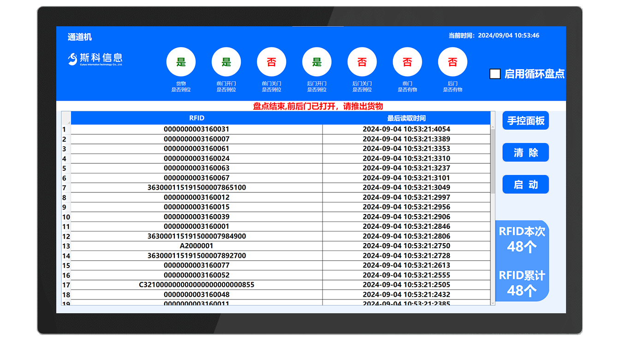This screenshot has width=632, height=364.
Task: Click the 后门开门是否到位 status circle
Action: 316,62
